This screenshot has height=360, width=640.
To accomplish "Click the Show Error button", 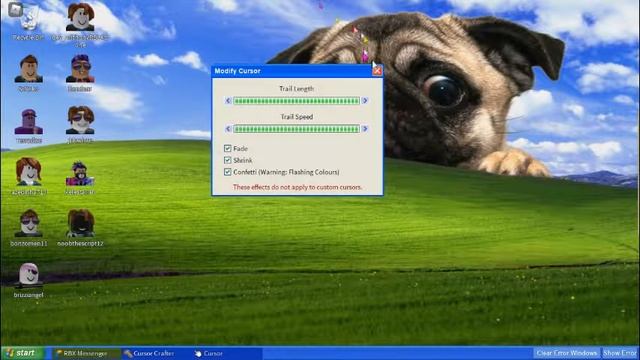I will click(620, 353).
